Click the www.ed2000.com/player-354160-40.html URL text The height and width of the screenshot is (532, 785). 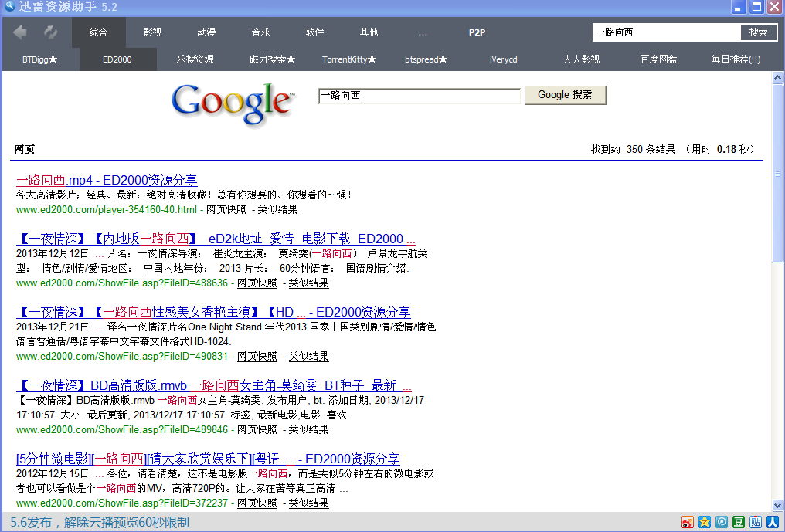[107, 210]
